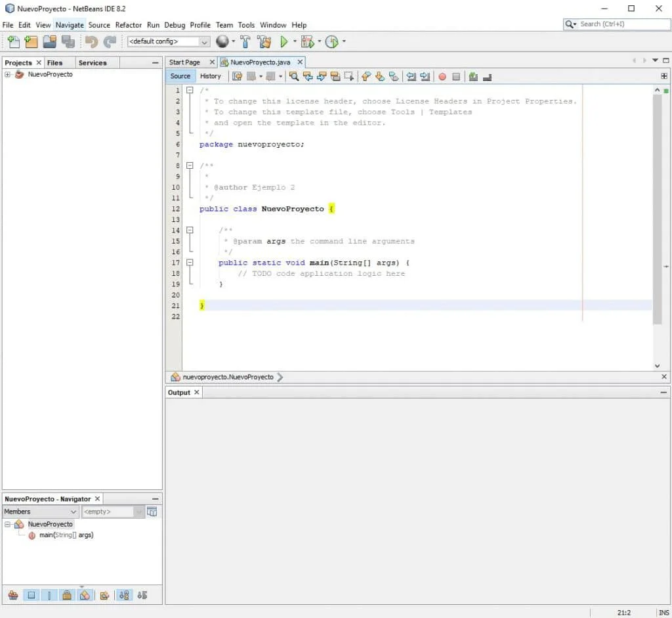Toggle Sort by Name in Navigator
This screenshot has height=618, width=672.
[124, 595]
